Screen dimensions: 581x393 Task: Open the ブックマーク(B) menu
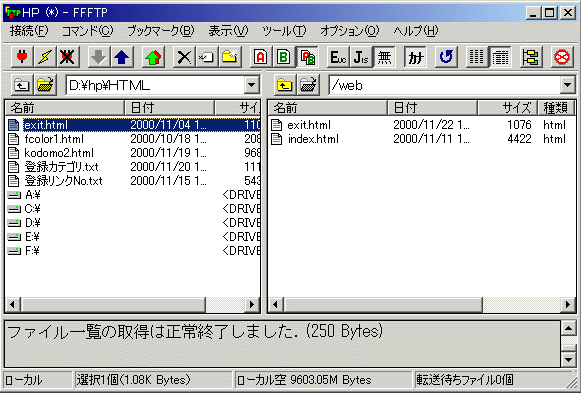coord(161,31)
